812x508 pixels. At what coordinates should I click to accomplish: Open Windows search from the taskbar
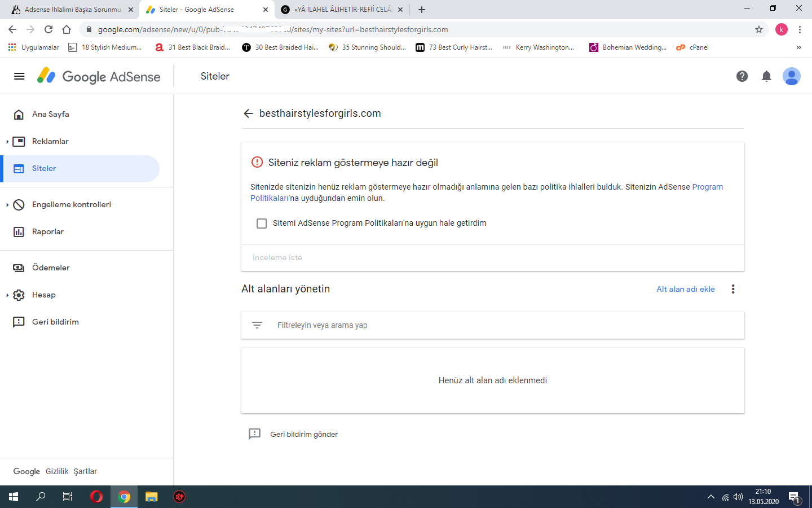(x=41, y=497)
